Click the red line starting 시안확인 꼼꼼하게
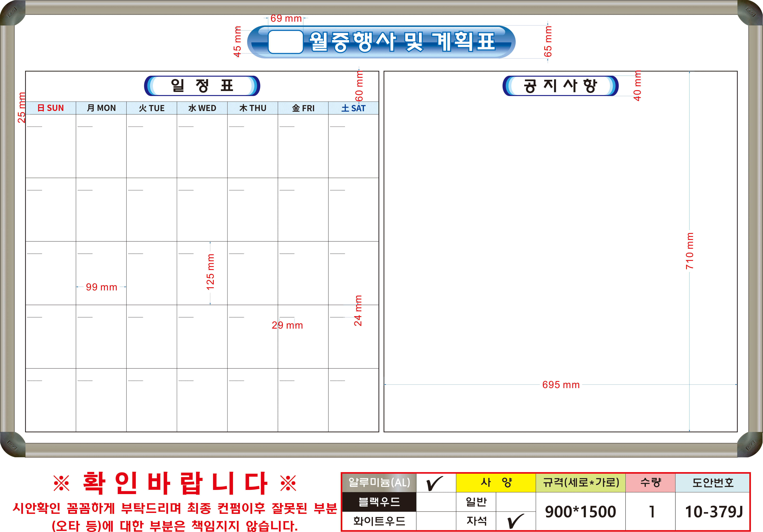The image size is (763, 532). [175, 508]
